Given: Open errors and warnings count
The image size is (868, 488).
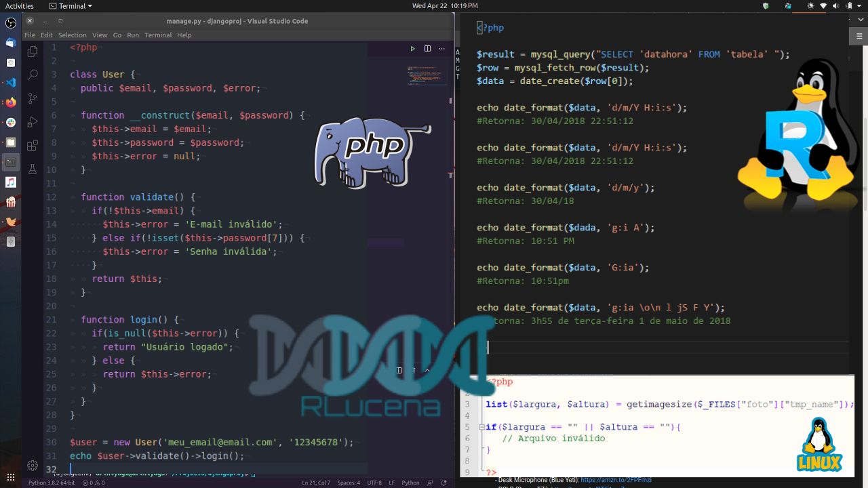Looking at the screenshot, I should point(94,483).
